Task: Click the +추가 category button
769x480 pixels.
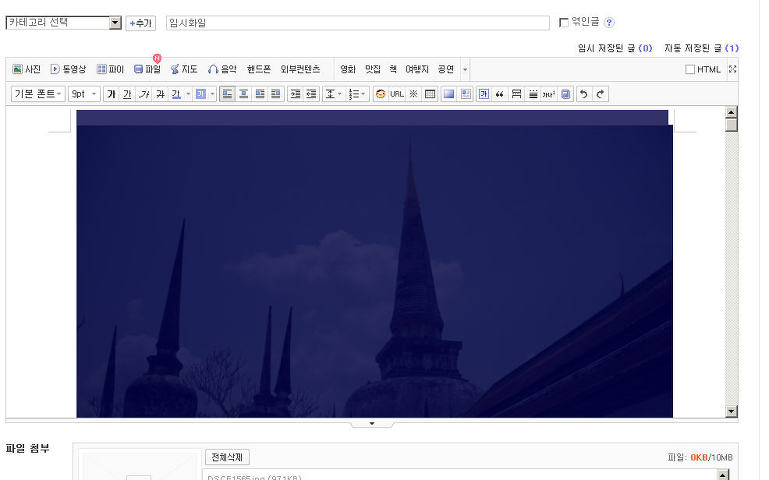Action: [140, 23]
